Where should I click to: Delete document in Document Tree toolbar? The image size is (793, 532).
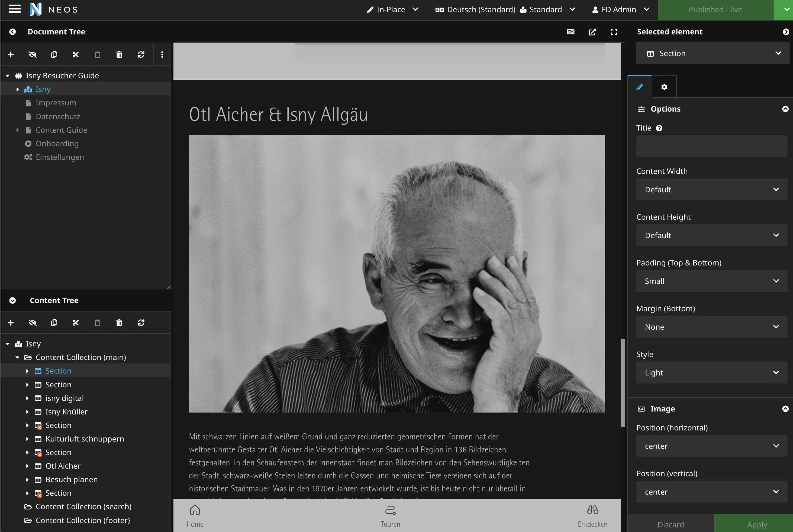tap(119, 55)
